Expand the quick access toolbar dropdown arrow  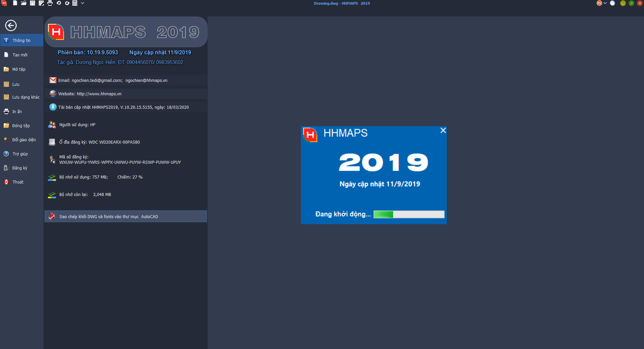tap(83, 3)
